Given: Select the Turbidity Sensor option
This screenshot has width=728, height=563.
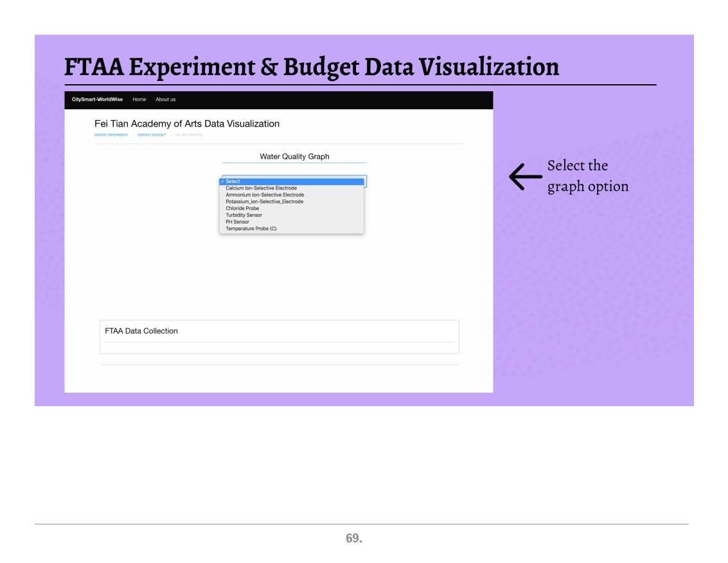Looking at the screenshot, I should [x=244, y=215].
